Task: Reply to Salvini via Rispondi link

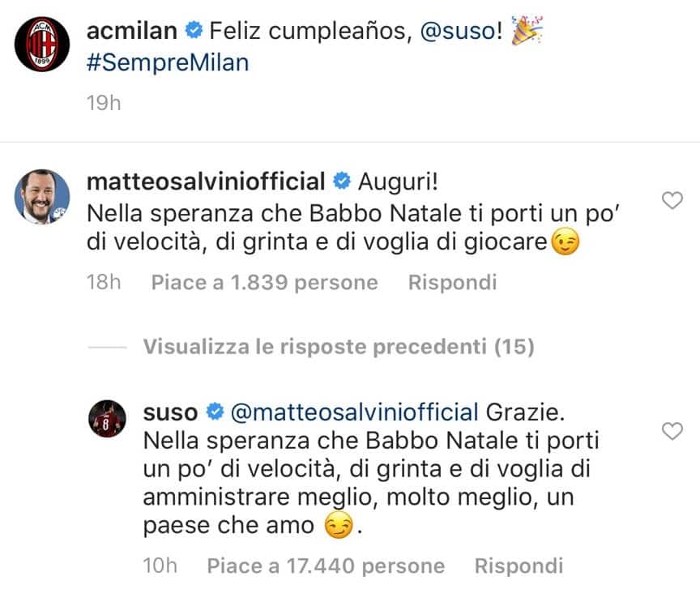Action: tap(452, 282)
